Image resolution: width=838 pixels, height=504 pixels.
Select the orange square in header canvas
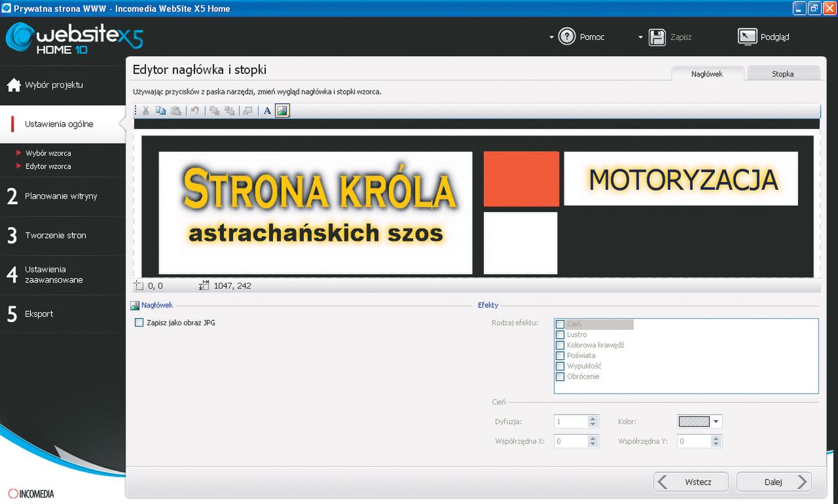[x=521, y=179]
